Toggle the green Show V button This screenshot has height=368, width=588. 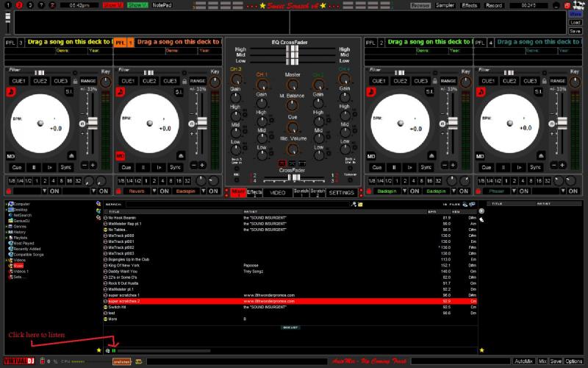[137, 5]
